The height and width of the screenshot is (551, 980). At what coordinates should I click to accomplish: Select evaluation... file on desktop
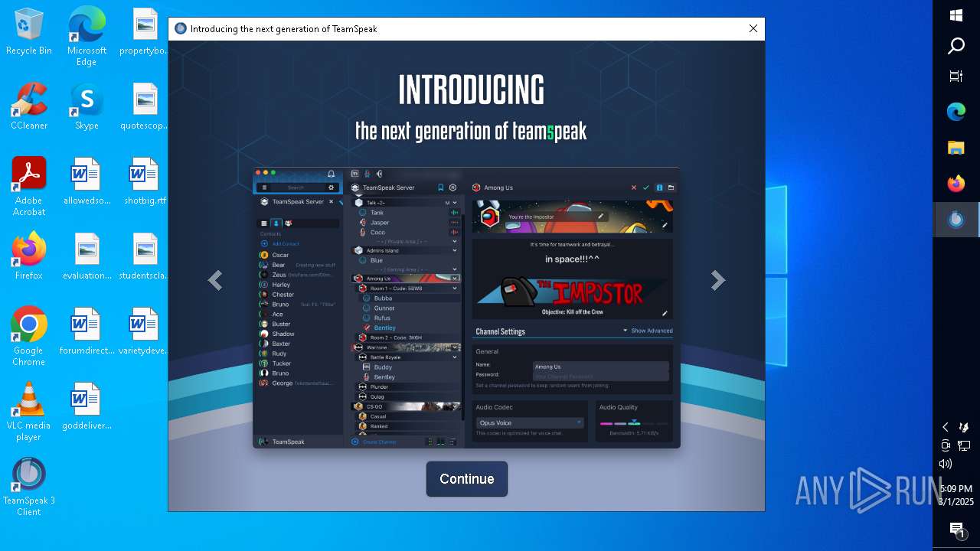point(87,256)
